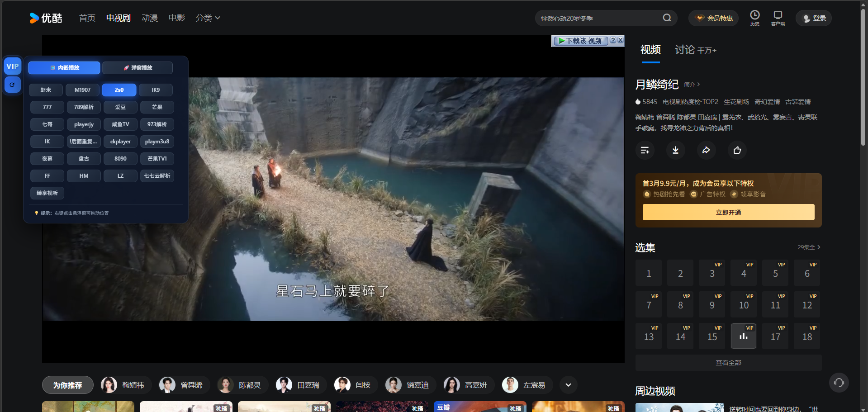The width and height of the screenshot is (868, 412).
Task: Open the 动漫 anime menu
Action: click(x=150, y=18)
